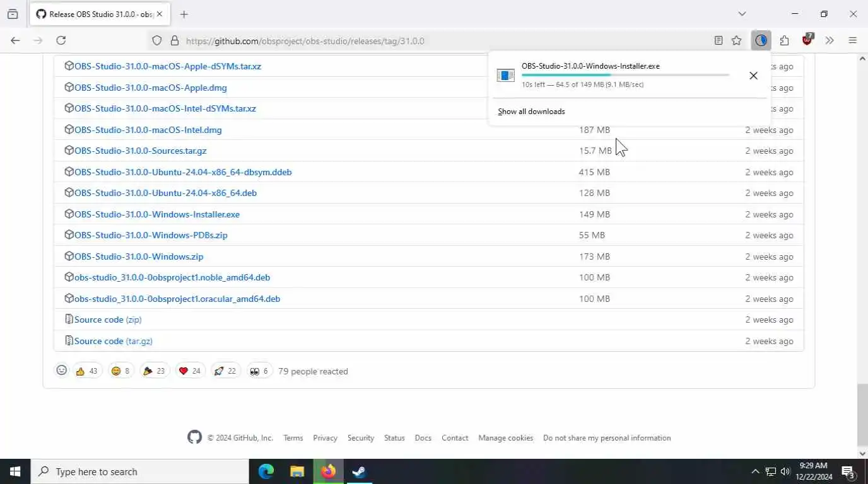Click the GitHub logo in footer
Image resolution: width=868 pixels, height=484 pixels.
point(194,437)
